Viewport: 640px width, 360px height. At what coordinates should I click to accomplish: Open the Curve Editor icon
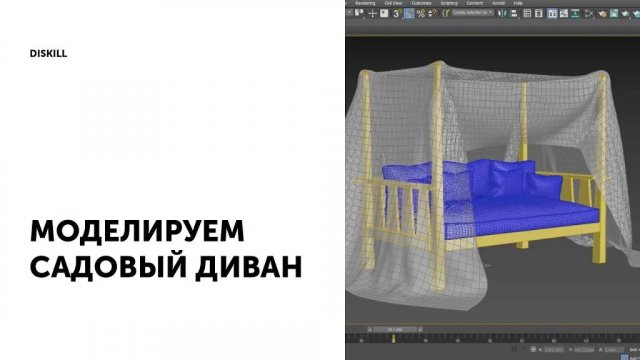564,13
